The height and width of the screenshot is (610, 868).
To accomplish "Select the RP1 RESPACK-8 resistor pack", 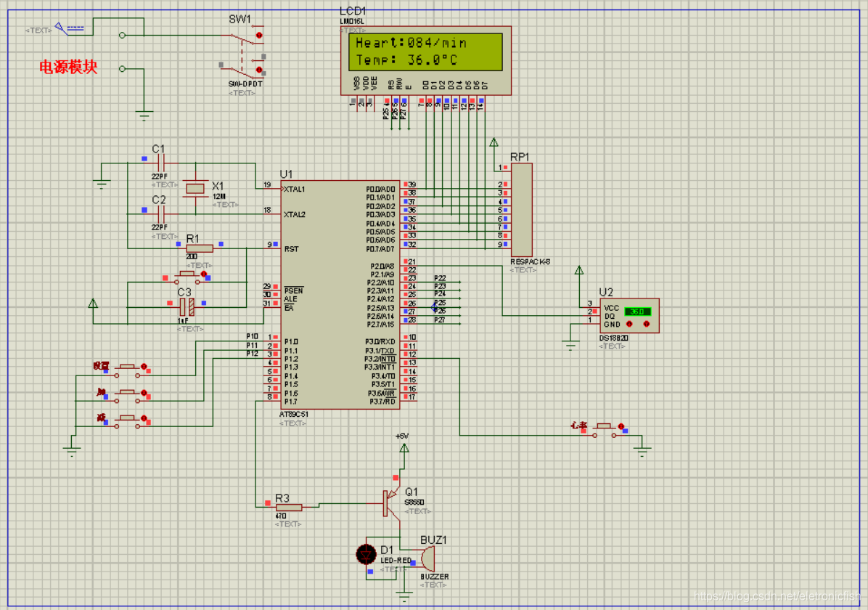I will coord(521,209).
